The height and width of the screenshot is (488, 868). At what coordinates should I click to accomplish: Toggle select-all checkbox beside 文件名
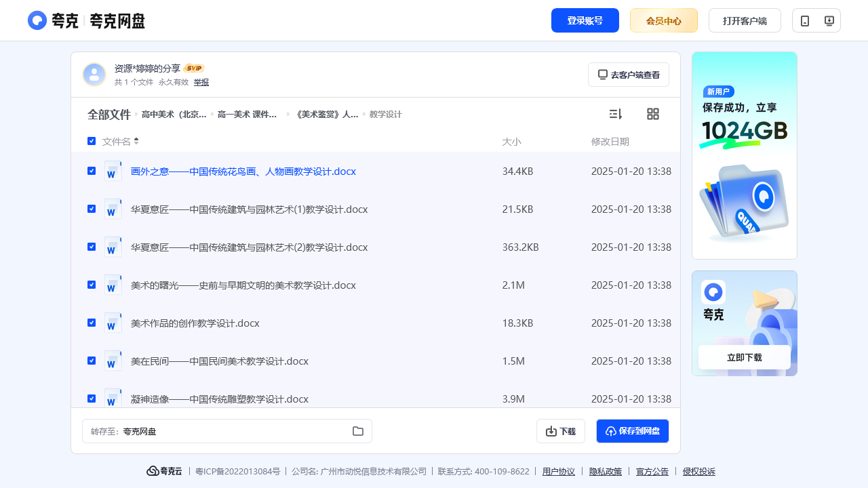(x=92, y=141)
